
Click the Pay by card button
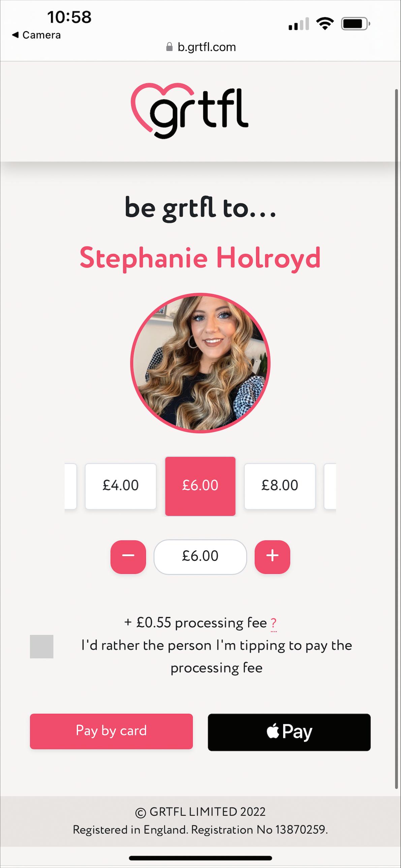coord(111,731)
